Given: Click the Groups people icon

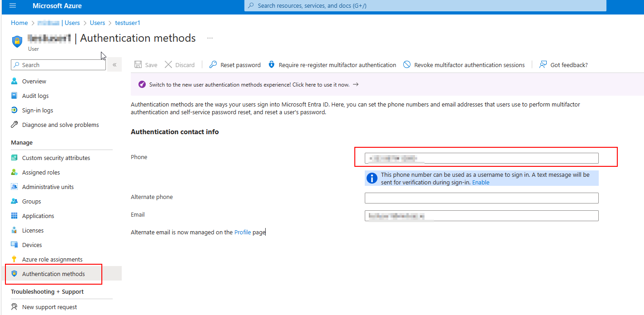Looking at the screenshot, I should click(14, 201).
